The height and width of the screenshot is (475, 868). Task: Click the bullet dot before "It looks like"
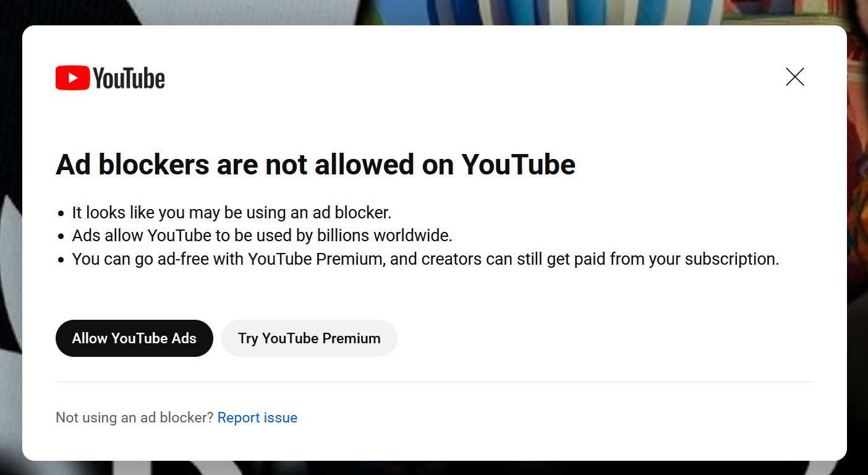click(61, 213)
